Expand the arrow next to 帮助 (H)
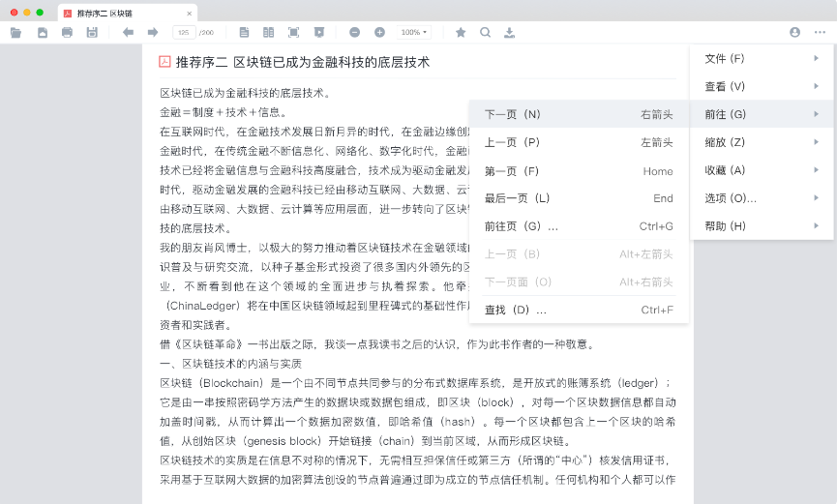The image size is (837, 504). coord(816,225)
